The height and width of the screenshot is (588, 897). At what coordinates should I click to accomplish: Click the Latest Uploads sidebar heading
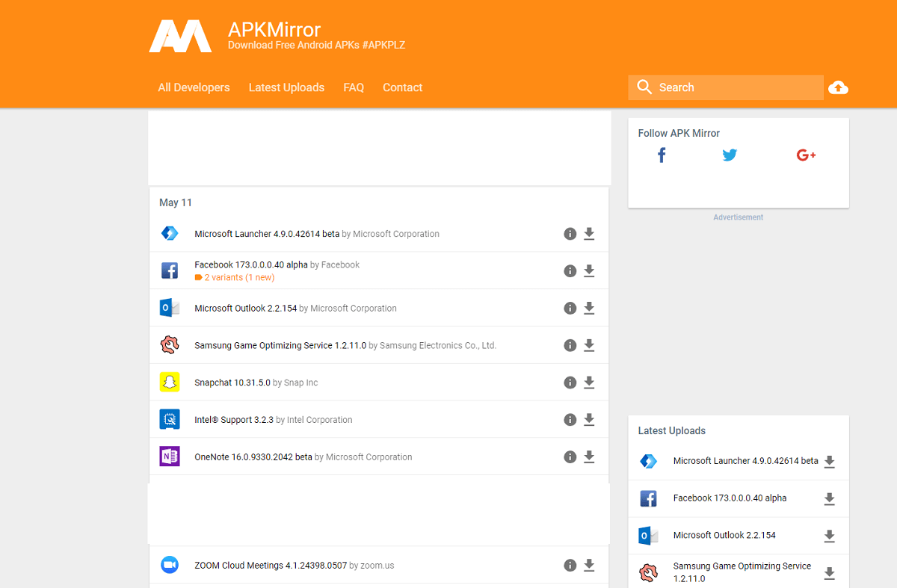[x=671, y=430]
